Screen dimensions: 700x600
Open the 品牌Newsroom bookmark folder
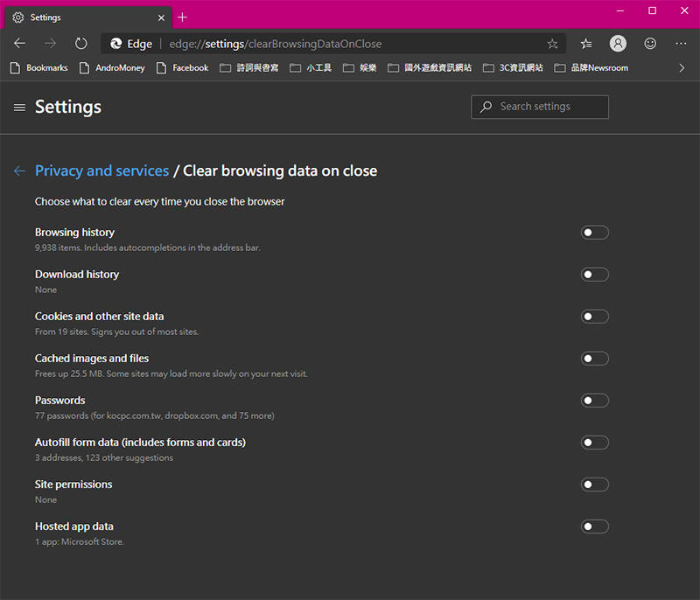[591, 68]
